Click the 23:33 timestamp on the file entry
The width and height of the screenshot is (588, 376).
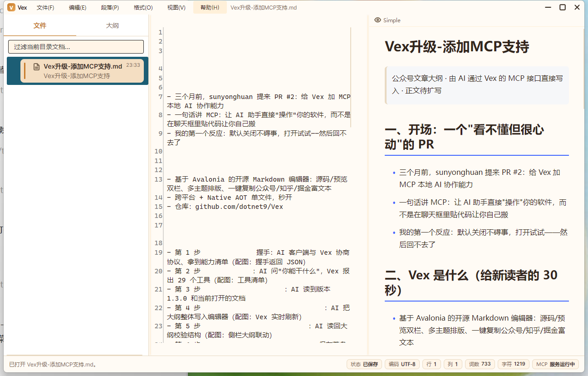133,65
